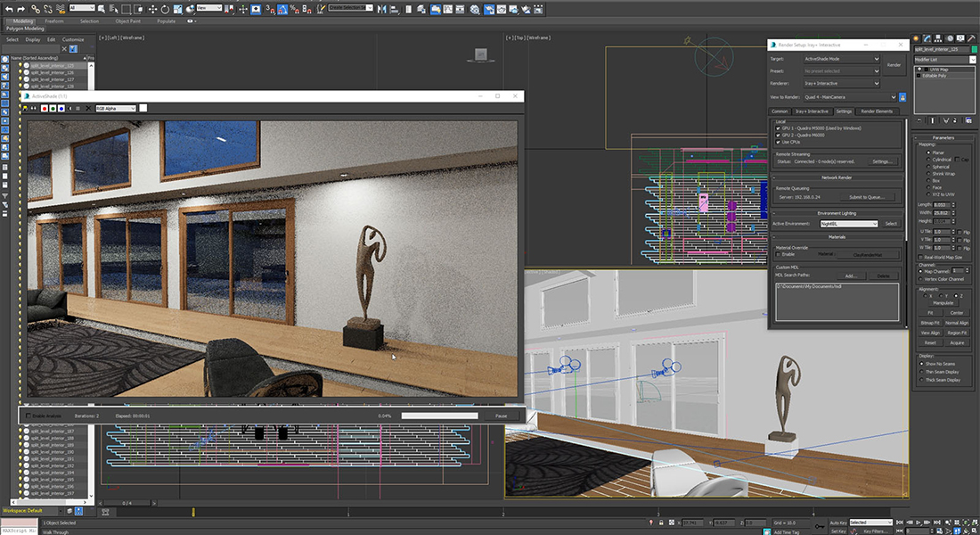Toggle the red channel in ActiveShade
The height and width of the screenshot is (535, 980).
coord(45,109)
